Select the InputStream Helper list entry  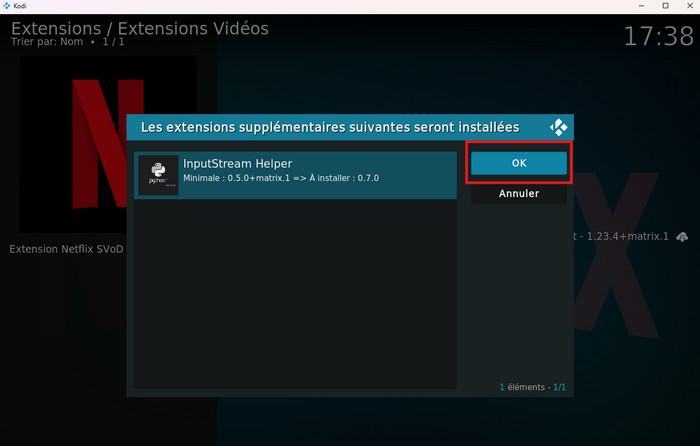click(296, 175)
